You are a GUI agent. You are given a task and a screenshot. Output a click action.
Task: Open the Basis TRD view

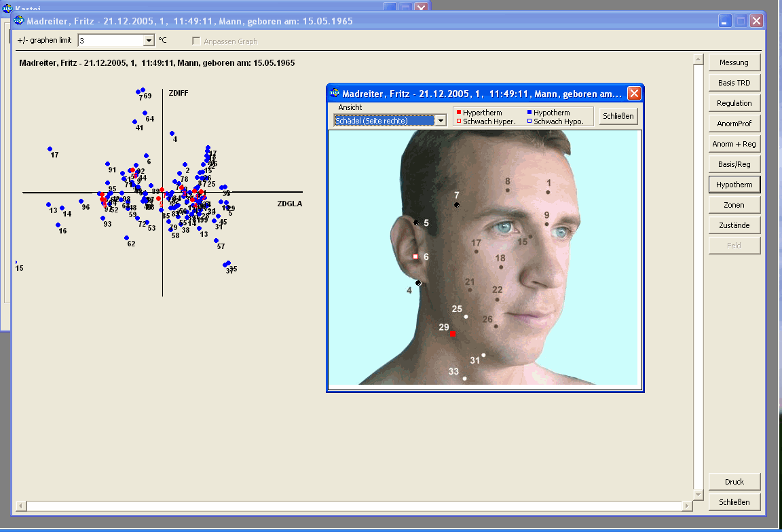[734, 83]
